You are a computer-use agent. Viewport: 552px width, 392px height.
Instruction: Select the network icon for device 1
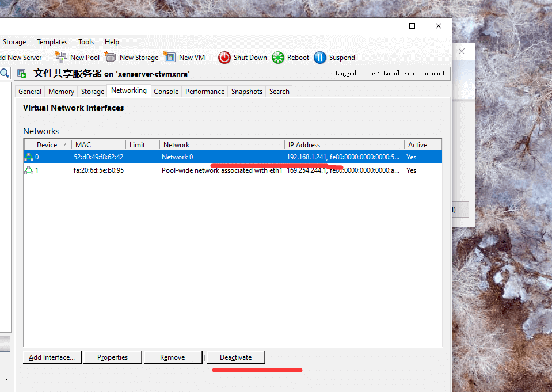(28, 170)
